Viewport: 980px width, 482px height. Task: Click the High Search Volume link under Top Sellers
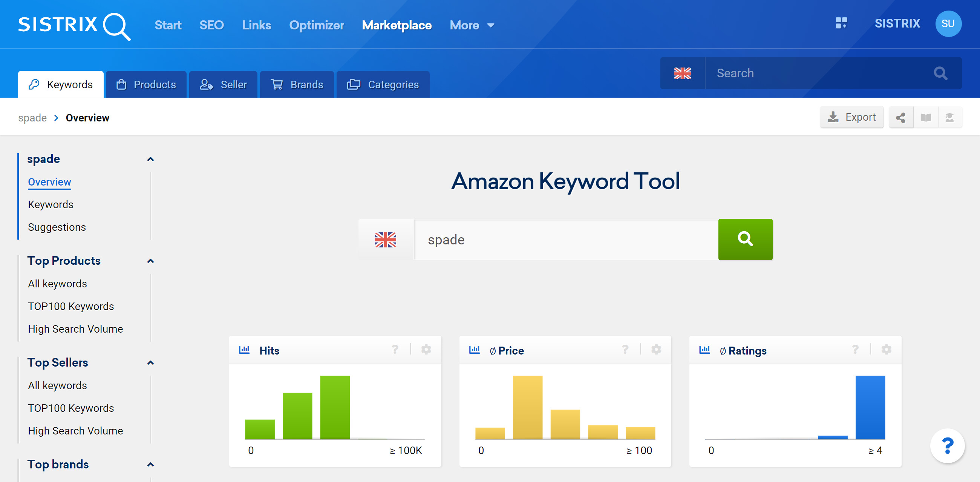coord(74,431)
